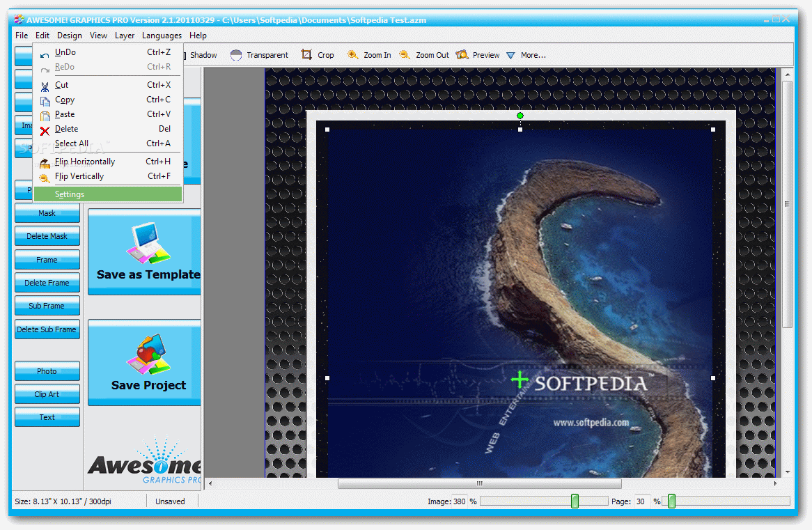Choose Select All in Edit menu

tap(108, 143)
